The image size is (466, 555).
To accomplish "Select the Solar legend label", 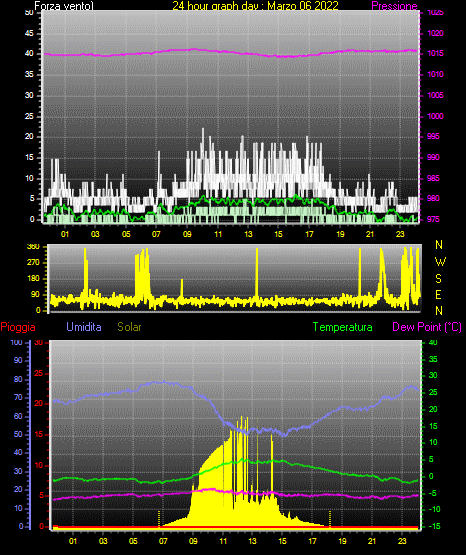I will 129,327.
